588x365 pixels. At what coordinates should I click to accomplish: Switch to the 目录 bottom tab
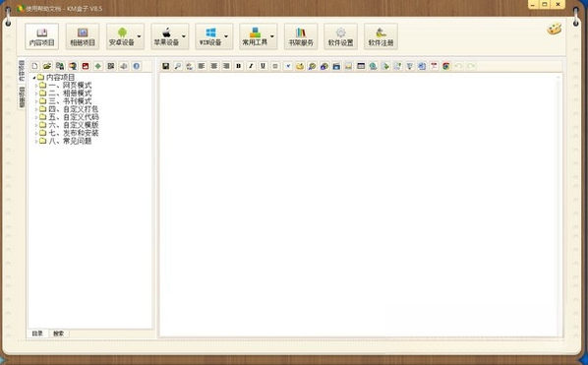point(37,334)
